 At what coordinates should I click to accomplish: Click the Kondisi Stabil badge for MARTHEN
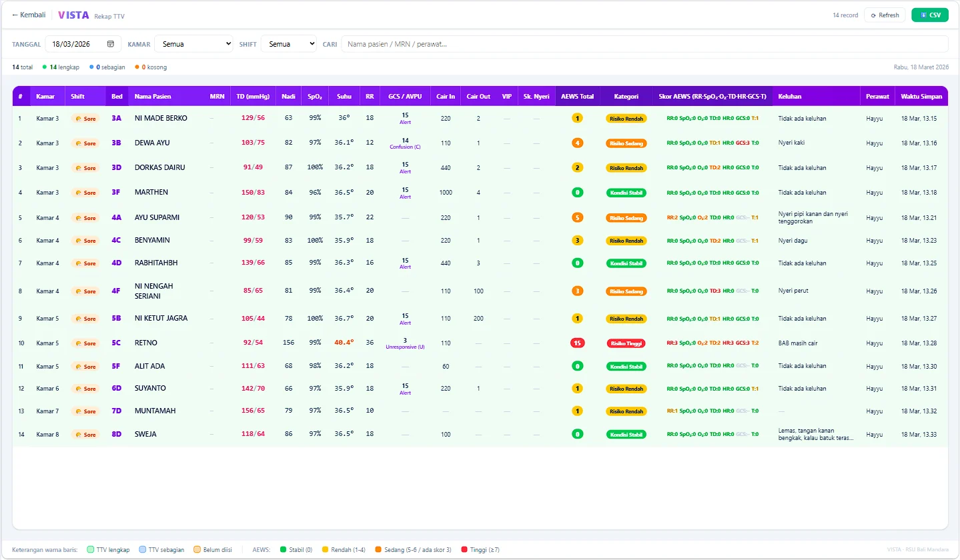[626, 193]
